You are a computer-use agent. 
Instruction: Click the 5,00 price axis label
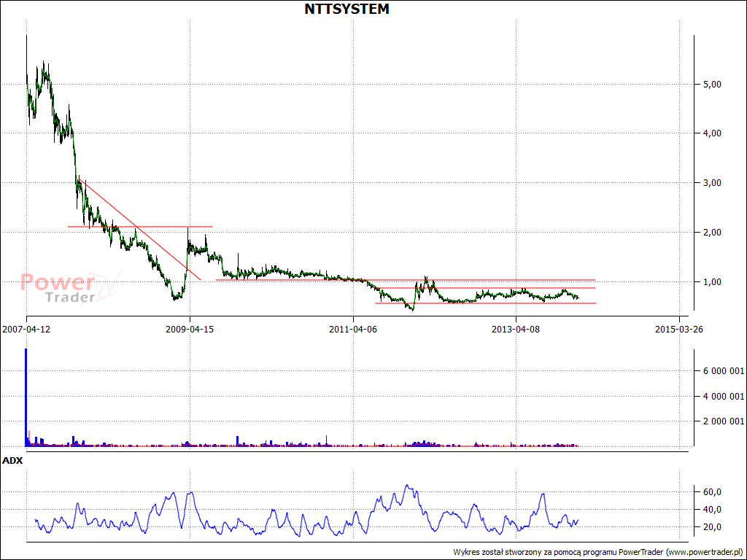click(x=712, y=85)
